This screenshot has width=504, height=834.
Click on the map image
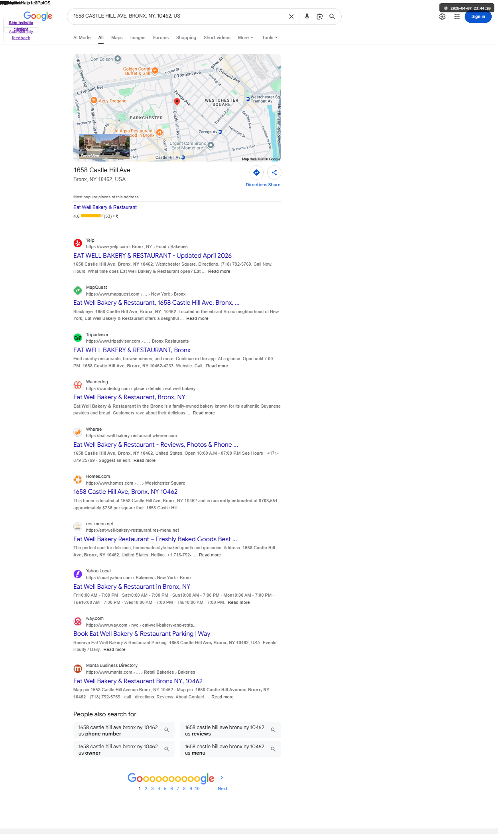[x=177, y=108]
